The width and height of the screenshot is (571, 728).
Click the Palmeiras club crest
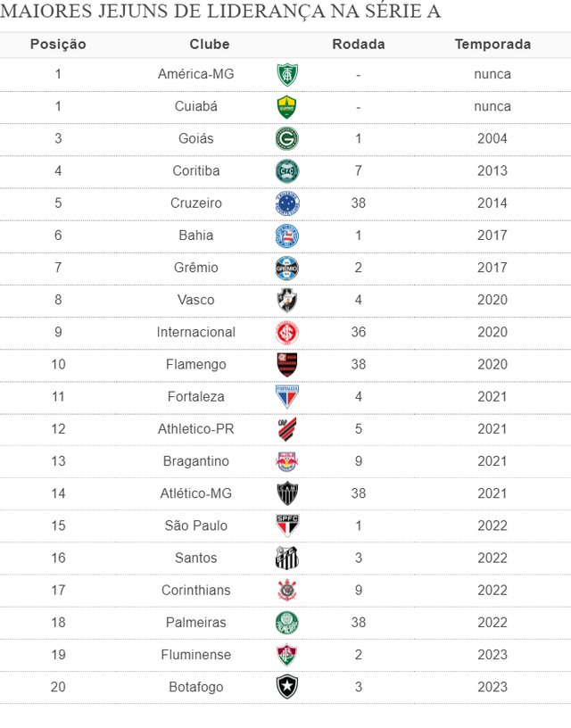(287, 623)
